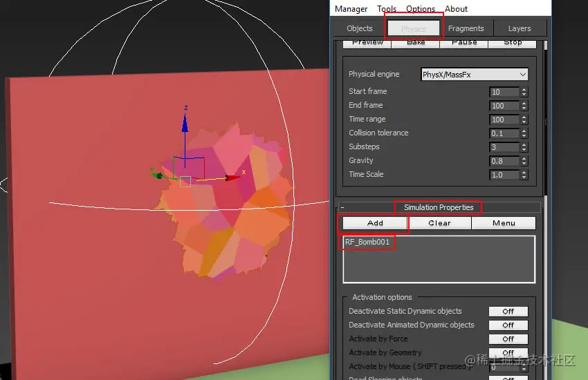The image size is (588, 380).
Task: Click the Pause simulation button
Action: [464, 44]
